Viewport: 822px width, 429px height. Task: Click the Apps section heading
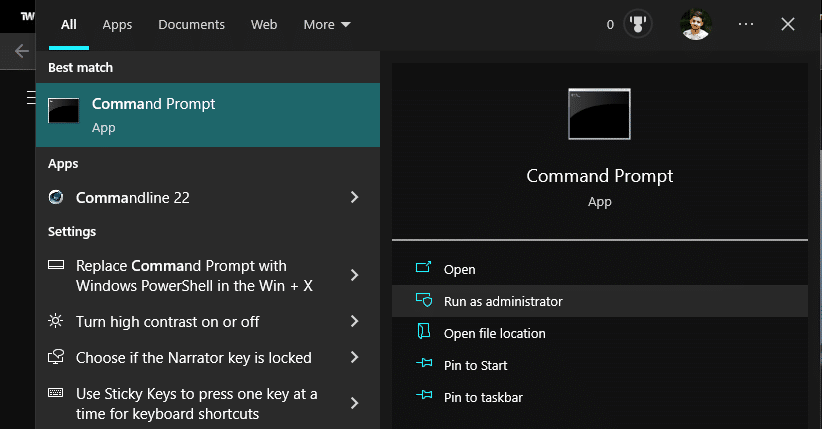(x=63, y=164)
